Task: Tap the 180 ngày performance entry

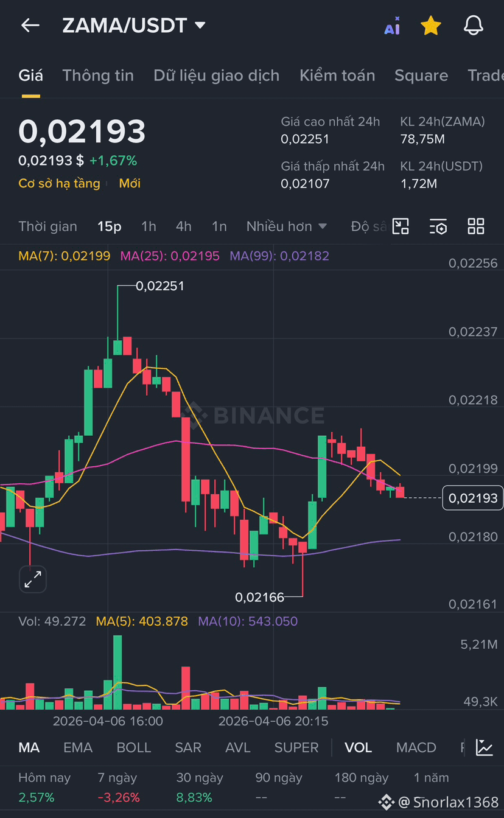Action: click(362, 787)
